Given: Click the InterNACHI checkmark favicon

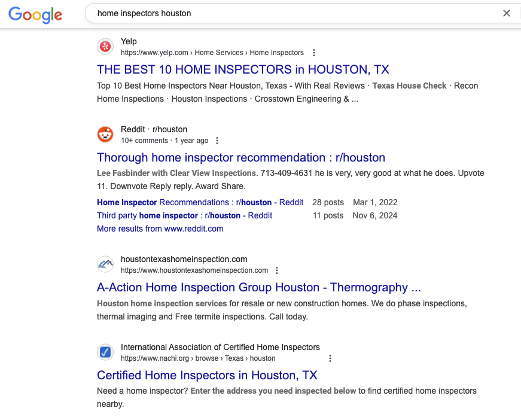Looking at the screenshot, I should pos(105,352).
